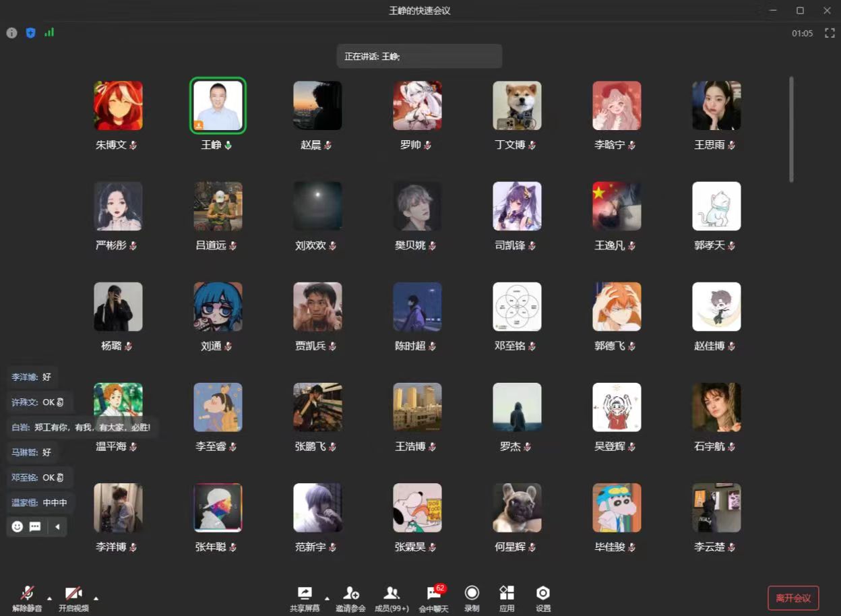Toggle microphone with 解除静音
This screenshot has width=841, height=616.
point(27,598)
